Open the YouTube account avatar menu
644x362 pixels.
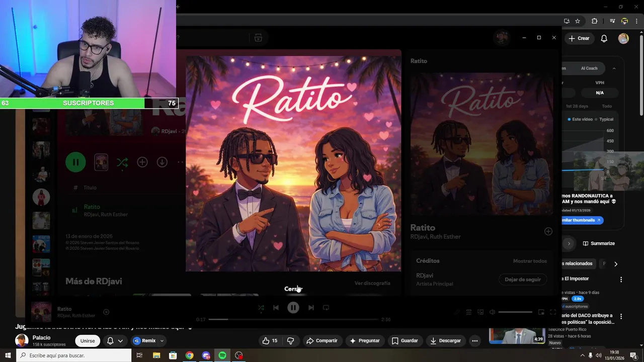click(x=623, y=38)
